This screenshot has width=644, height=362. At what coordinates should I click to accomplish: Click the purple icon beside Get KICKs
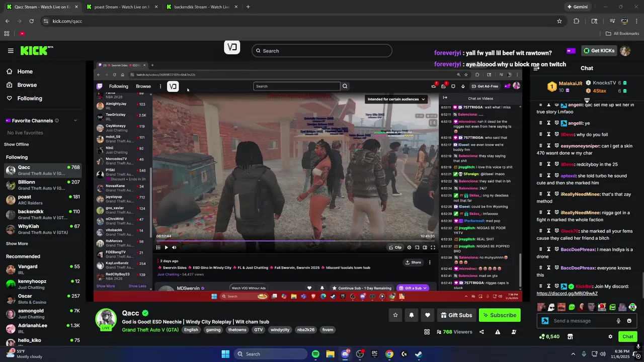(x=571, y=51)
